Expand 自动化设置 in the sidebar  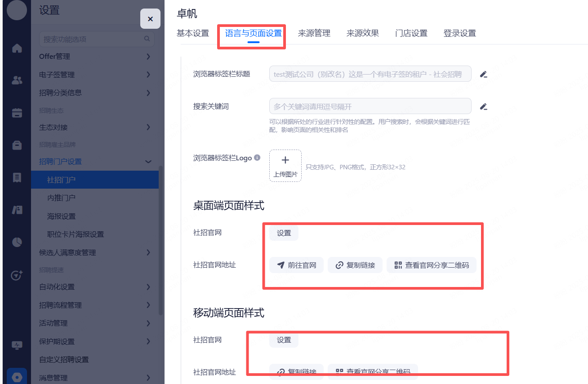click(x=148, y=287)
